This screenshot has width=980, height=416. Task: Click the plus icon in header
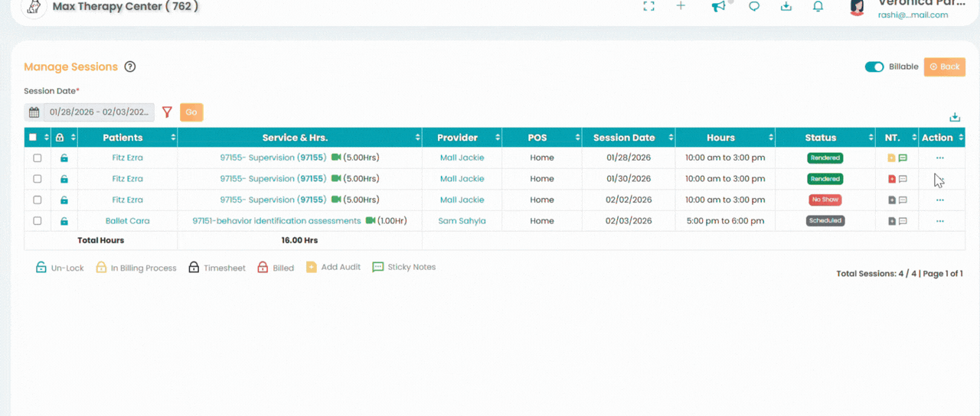coord(681,7)
